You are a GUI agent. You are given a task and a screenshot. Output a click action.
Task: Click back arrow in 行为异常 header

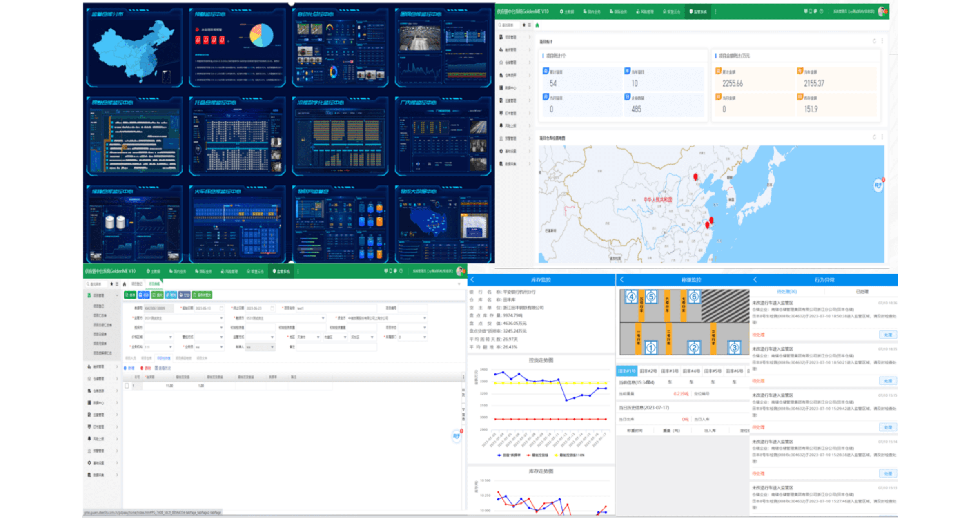point(755,280)
